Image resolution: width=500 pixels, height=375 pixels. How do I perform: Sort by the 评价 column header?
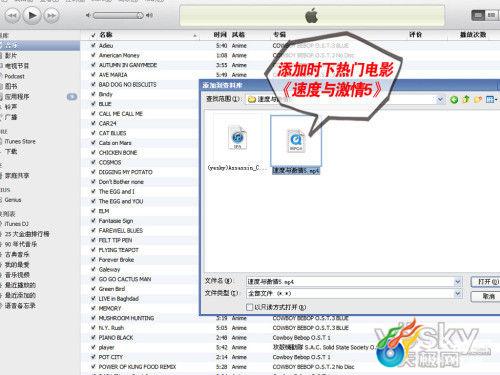[415, 35]
